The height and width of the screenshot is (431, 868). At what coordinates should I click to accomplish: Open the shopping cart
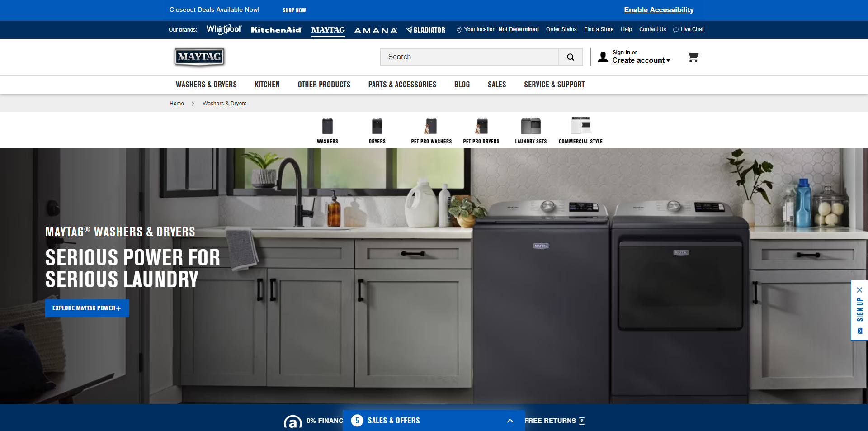point(693,57)
